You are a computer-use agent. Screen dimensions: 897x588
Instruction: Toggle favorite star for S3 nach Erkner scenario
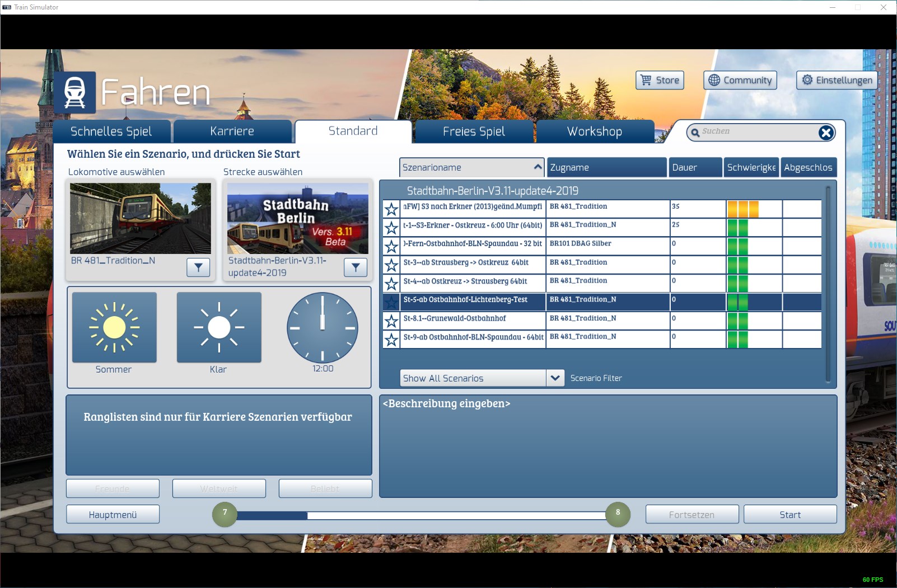click(x=391, y=209)
